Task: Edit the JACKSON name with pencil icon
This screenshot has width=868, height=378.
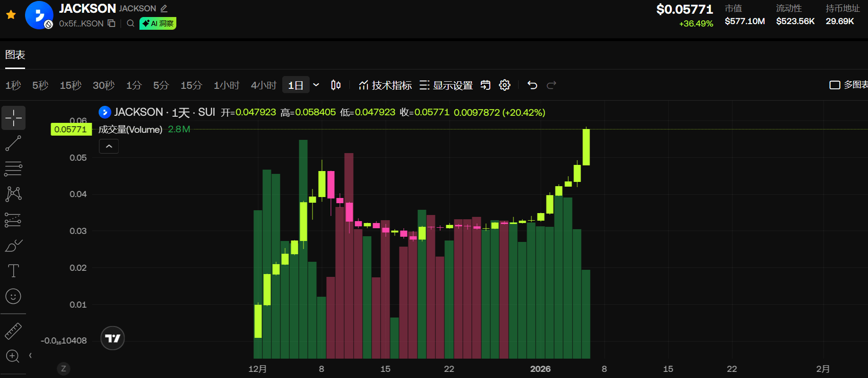Action: [164, 9]
